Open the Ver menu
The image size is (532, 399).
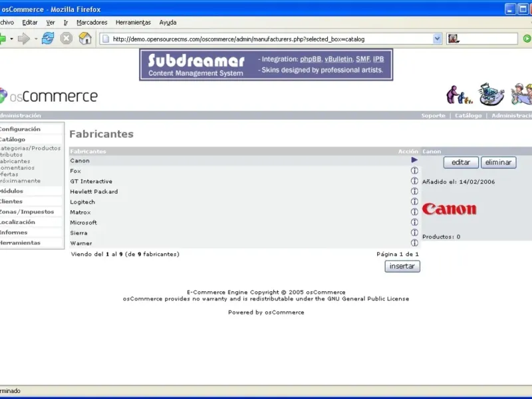[51, 23]
